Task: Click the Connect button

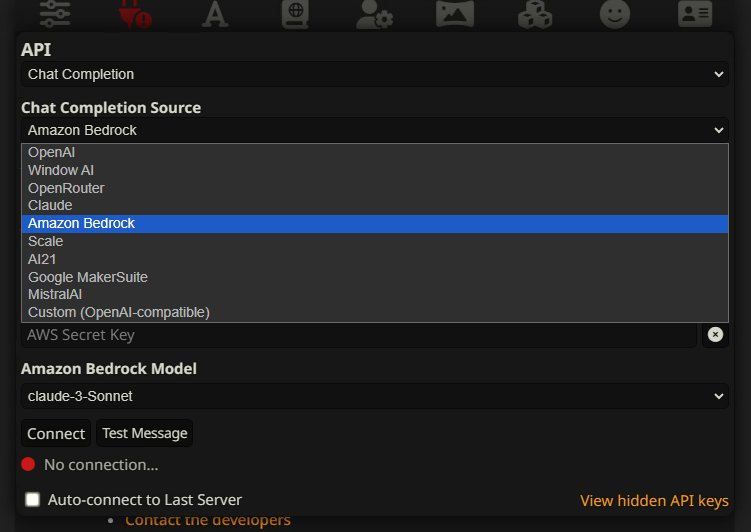Action: pyautogui.click(x=56, y=433)
